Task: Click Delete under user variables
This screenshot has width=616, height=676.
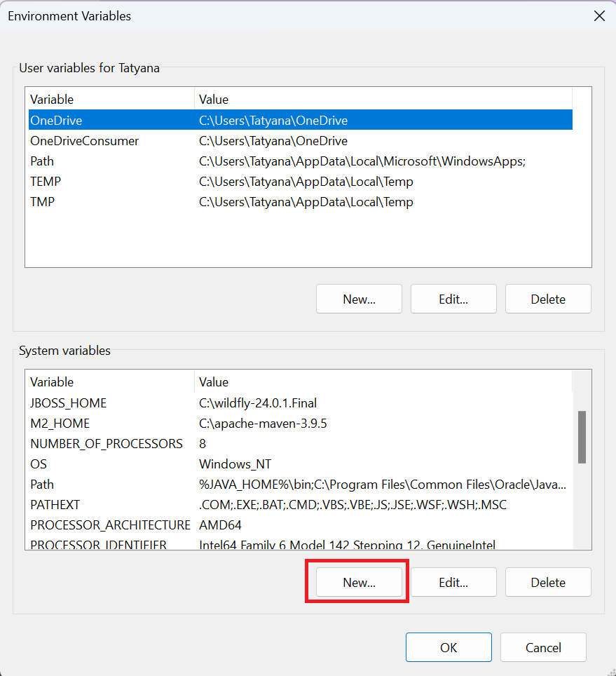Action: pos(548,299)
